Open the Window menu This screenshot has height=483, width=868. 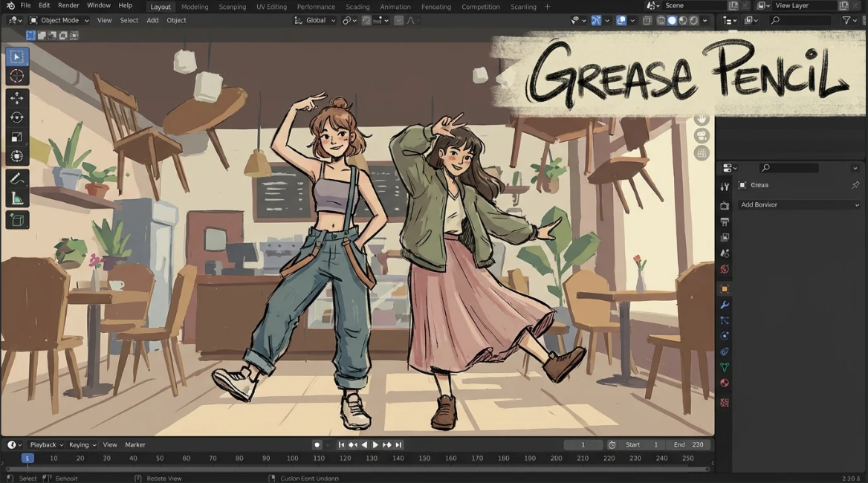tap(99, 5)
